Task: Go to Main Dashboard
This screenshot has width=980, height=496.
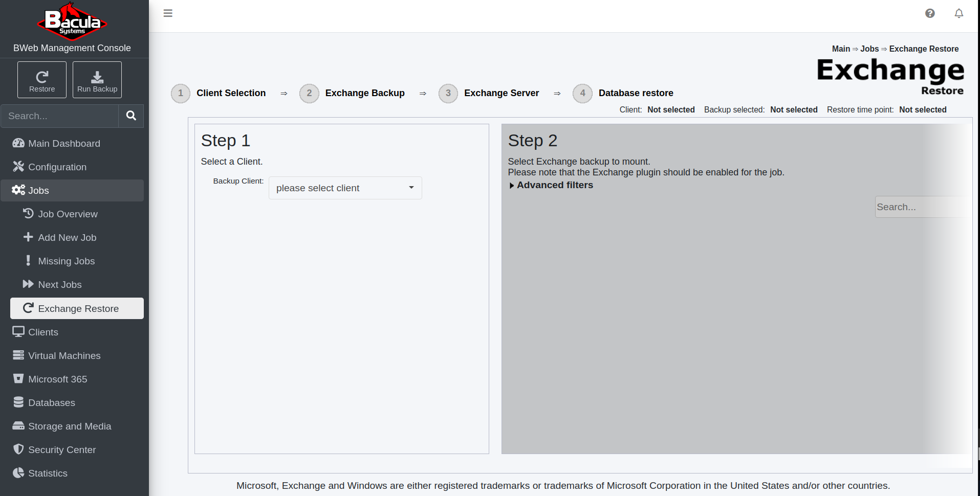Action: tap(72, 143)
